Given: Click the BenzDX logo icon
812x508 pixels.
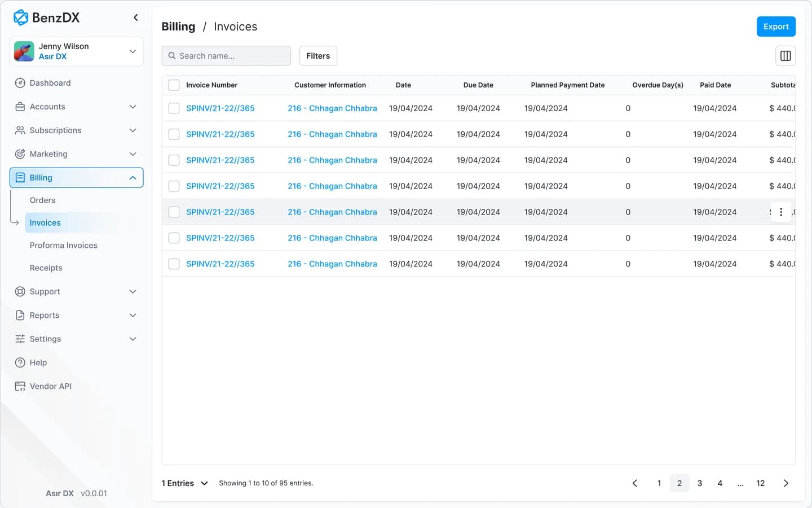Looking at the screenshot, I should pos(21,17).
